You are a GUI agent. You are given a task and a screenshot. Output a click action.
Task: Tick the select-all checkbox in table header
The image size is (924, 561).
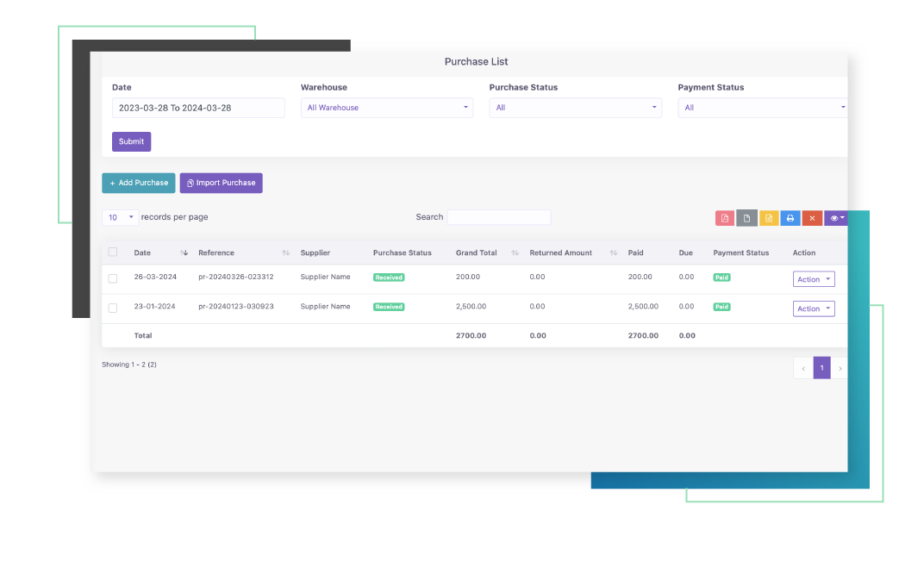(x=113, y=252)
